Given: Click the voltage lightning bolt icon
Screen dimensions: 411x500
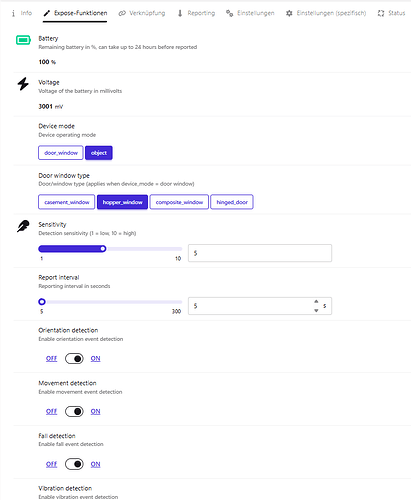Looking at the screenshot, I should tap(23, 84).
